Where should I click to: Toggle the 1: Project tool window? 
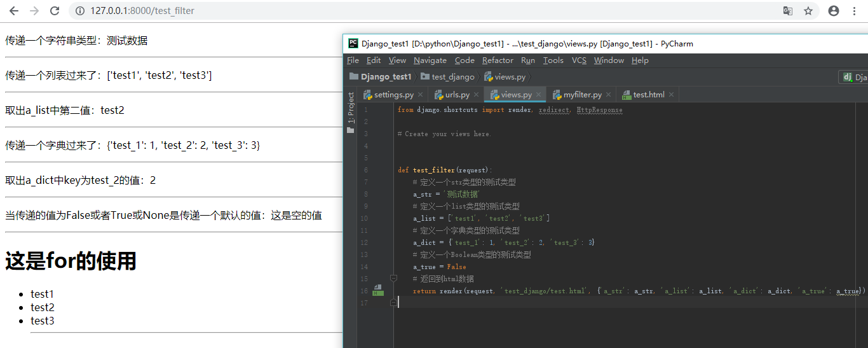[x=350, y=108]
